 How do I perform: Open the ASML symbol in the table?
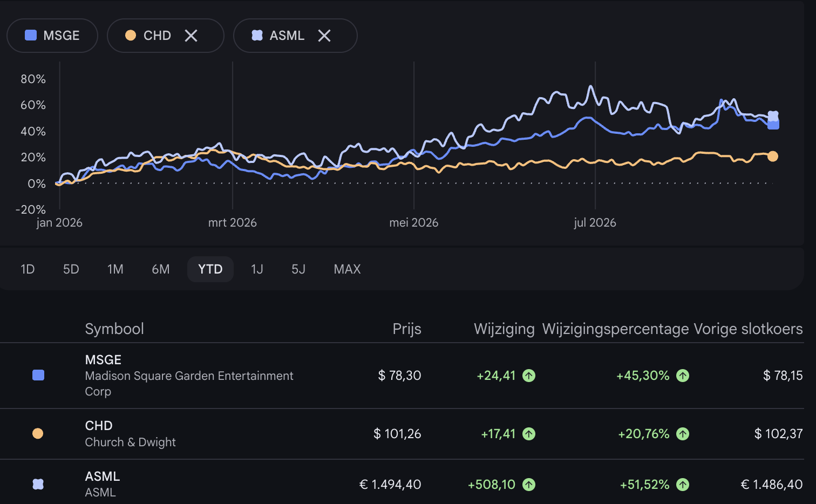pos(103,476)
